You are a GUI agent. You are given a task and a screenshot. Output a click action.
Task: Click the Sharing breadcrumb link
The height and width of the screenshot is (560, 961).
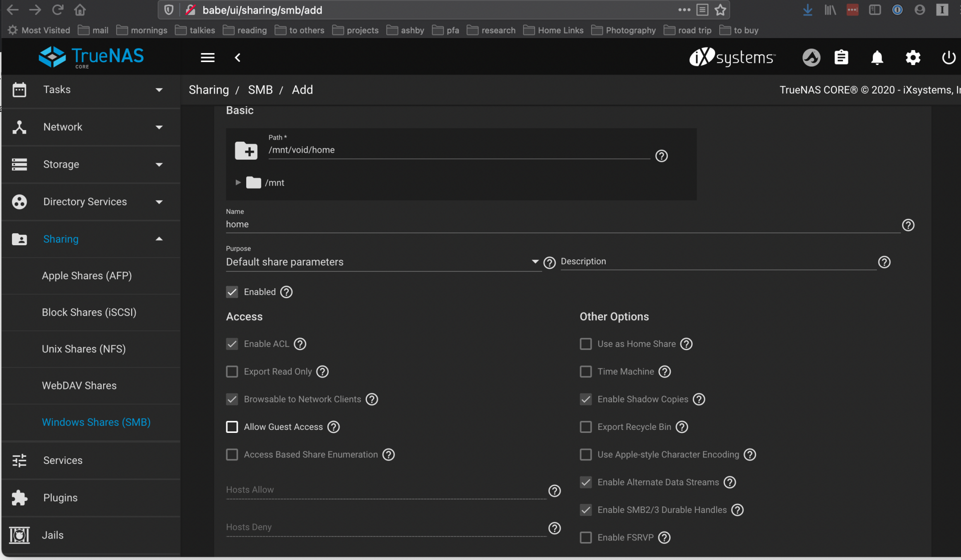(209, 90)
